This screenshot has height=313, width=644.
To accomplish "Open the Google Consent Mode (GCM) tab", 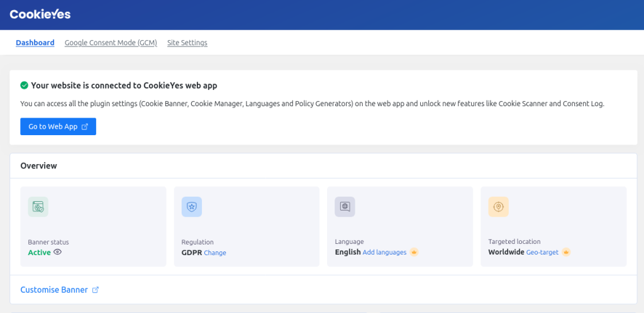I will (x=111, y=43).
